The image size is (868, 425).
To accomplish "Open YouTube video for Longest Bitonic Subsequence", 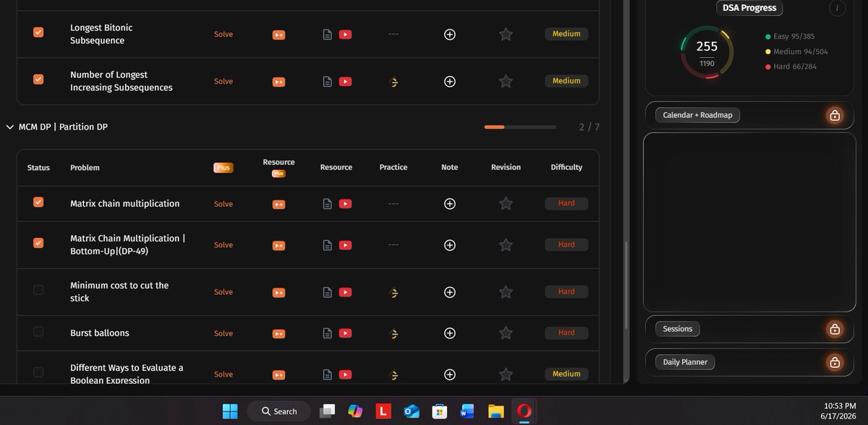I will pos(345,34).
